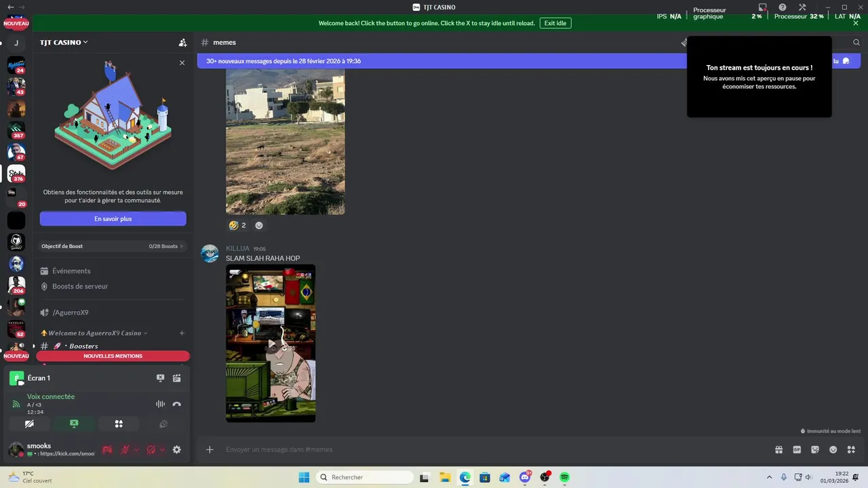Go back with title bar arrow
This screenshot has width=868, height=488.
tap(9, 7)
